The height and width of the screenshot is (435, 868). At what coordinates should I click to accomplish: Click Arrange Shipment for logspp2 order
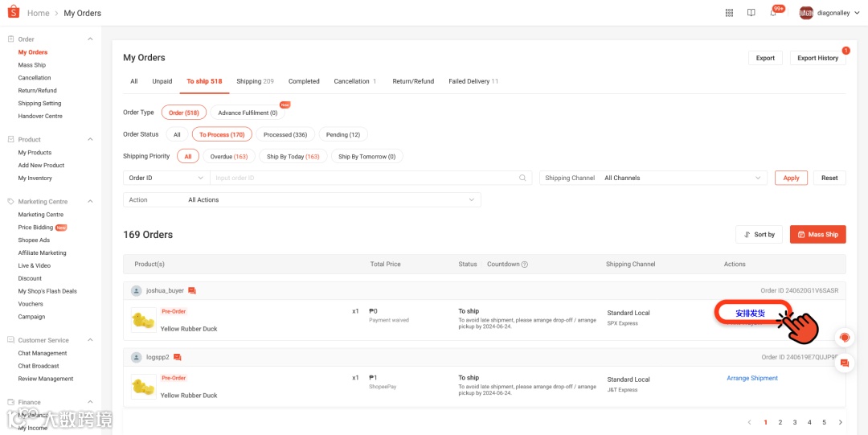pyautogui.click(x=752, y=379)
